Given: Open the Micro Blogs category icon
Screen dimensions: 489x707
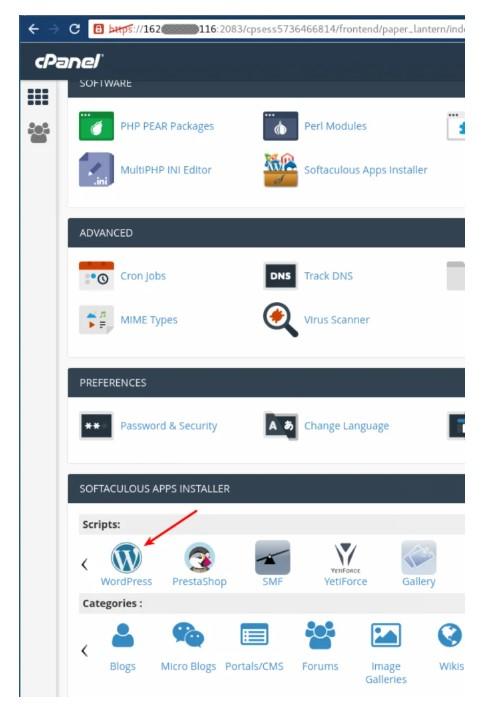Looking at the screenshot, I should (188, 635).
